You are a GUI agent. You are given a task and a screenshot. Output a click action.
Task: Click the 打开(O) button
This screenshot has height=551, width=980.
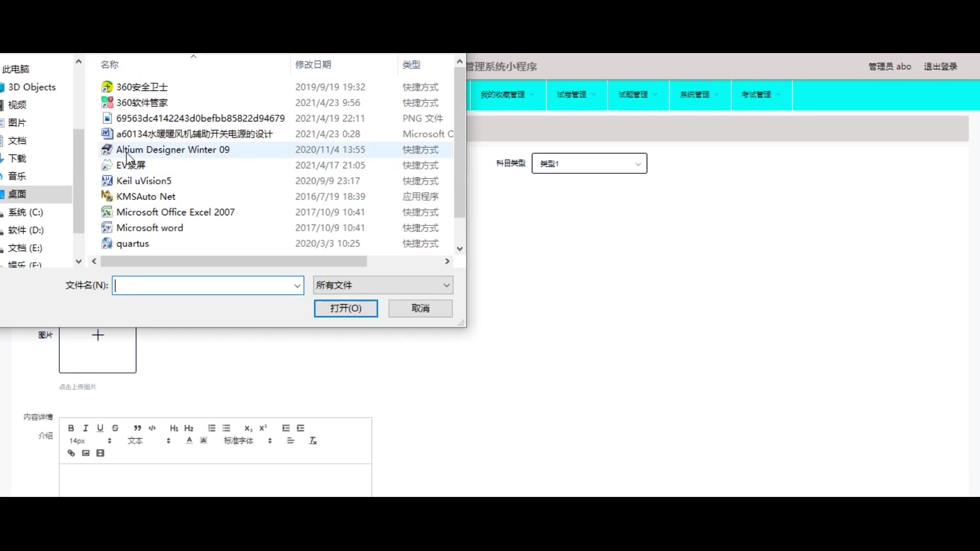(x=346, y=308)
